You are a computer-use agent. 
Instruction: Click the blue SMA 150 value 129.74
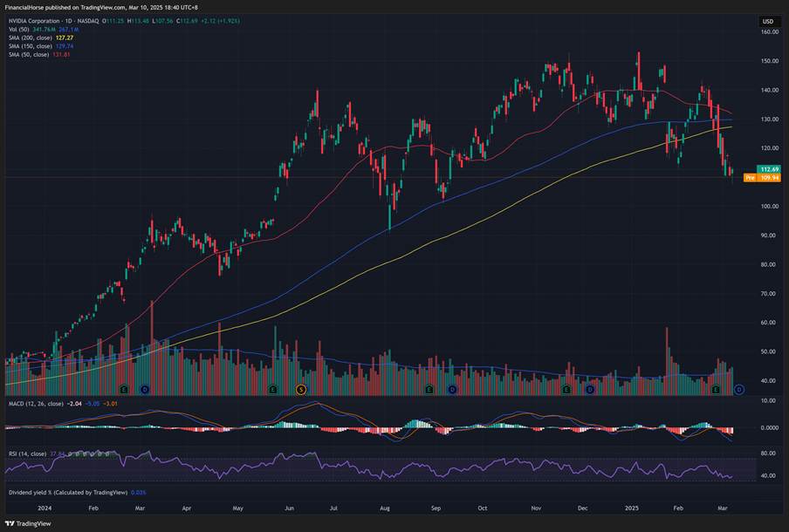point(65,46)
